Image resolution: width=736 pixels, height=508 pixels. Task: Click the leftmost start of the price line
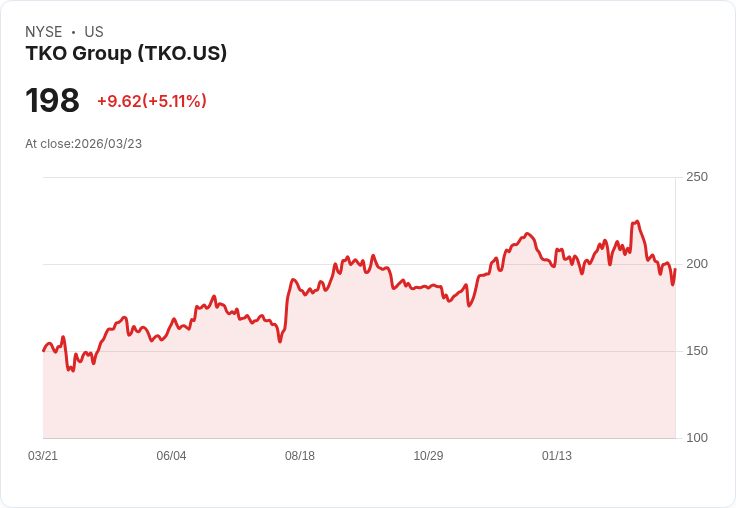(x=43, y=351)
